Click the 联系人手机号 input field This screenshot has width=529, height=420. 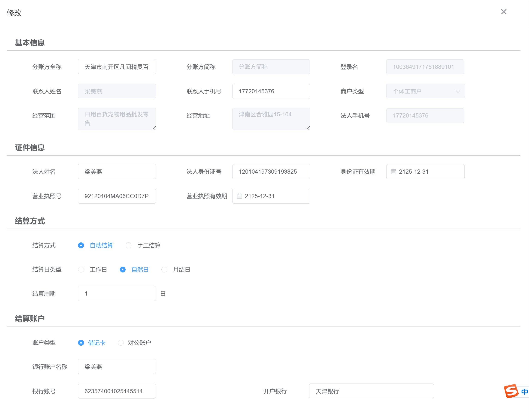[271, 91]
